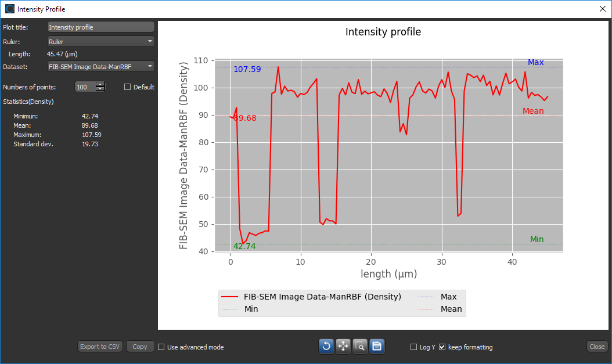
Task: Enable the Default checkbox
Action: pos(127,87)
